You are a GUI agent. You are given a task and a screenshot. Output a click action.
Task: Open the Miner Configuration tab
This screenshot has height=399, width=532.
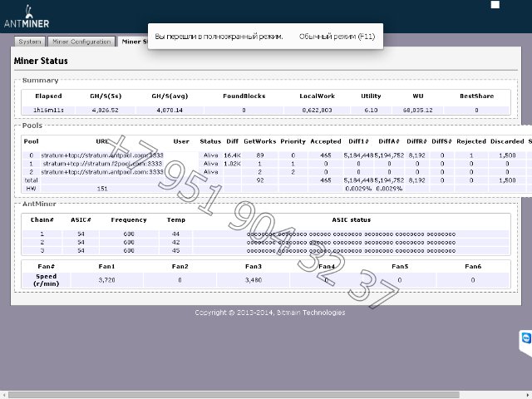coord(81,42)
